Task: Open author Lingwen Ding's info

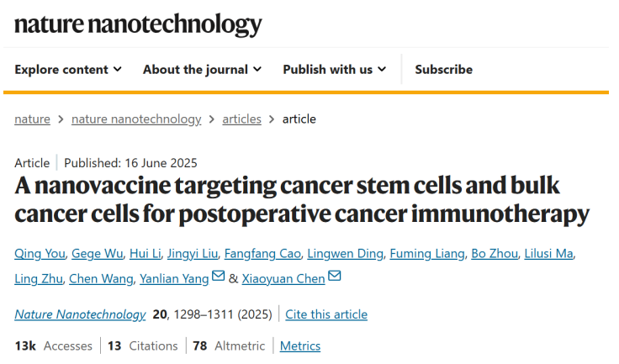Action: (346, 254)
